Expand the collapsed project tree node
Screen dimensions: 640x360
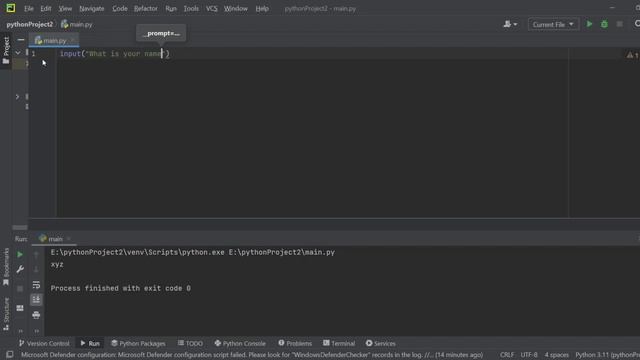pos(17,97)
